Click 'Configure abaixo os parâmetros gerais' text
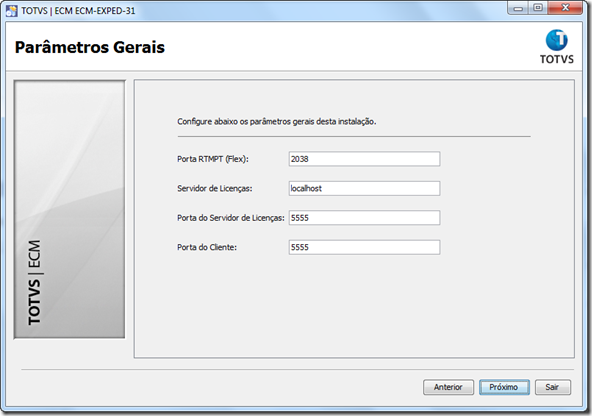 (x=276, y=122)
